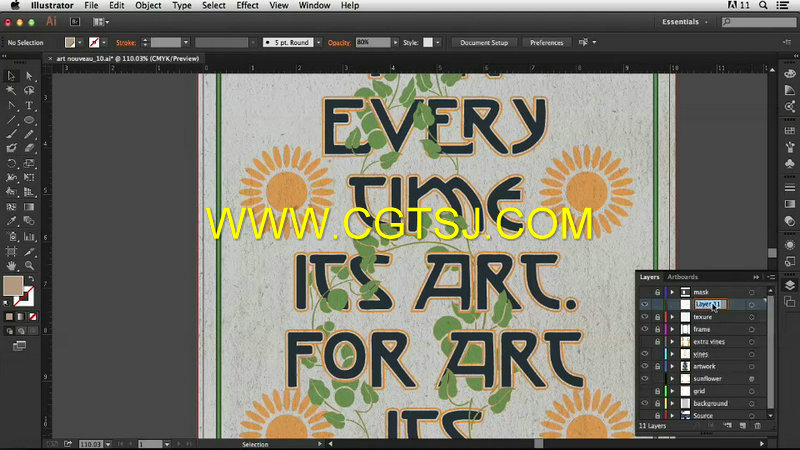Toggle visibility of frame layer
This screenshot has width=800, height=450.
645,329
